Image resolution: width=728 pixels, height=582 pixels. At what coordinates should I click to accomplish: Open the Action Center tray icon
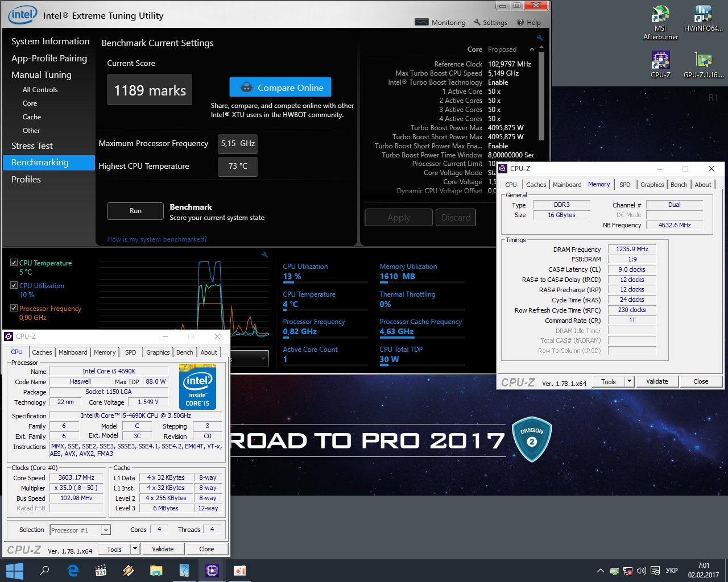coord(655,571)
